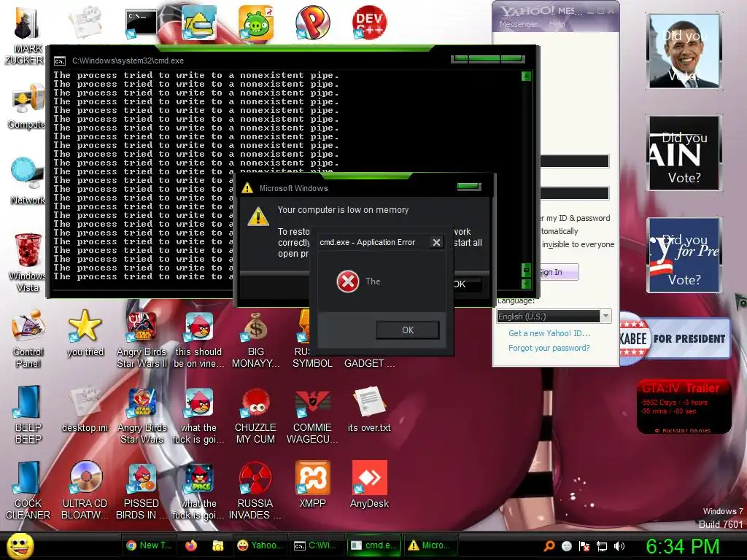The width and height of the screenshot is (747, 560).
Task: Open the MARK ZUCKER desktop icon
Action: pos(27,34)
